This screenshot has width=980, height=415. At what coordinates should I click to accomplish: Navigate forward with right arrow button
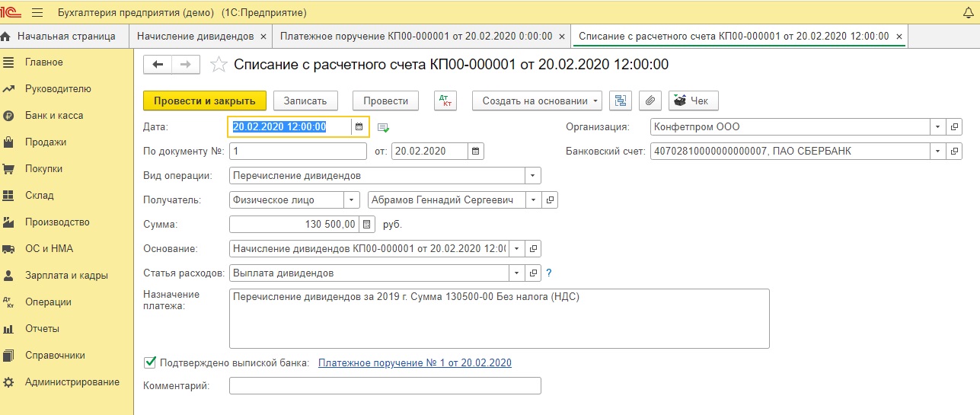[186, 65]
